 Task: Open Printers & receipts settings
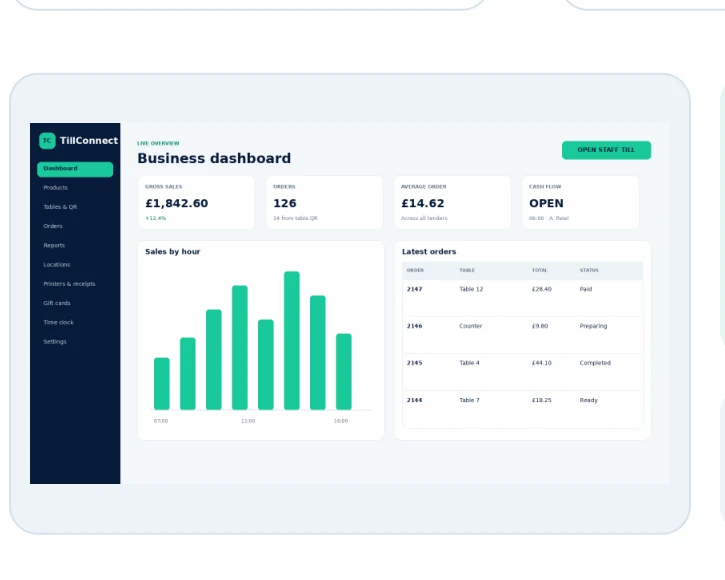tap(69, 284)
